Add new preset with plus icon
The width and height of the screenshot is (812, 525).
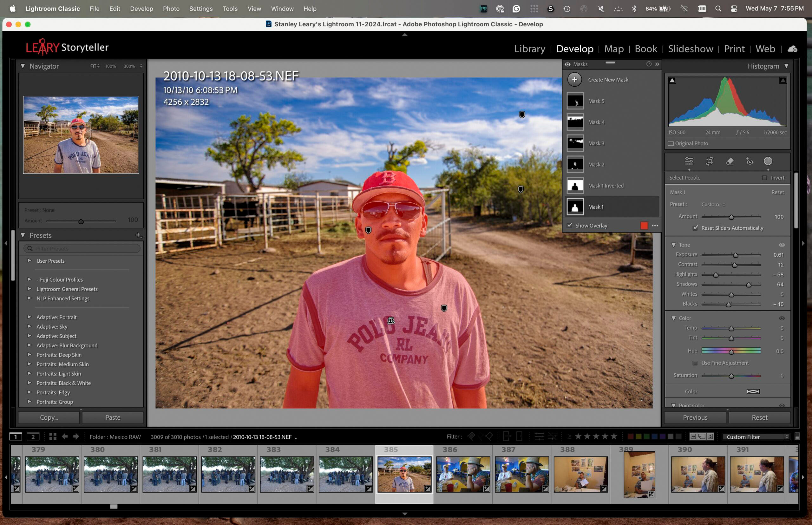pyautogui.click(x=138, y=235)
